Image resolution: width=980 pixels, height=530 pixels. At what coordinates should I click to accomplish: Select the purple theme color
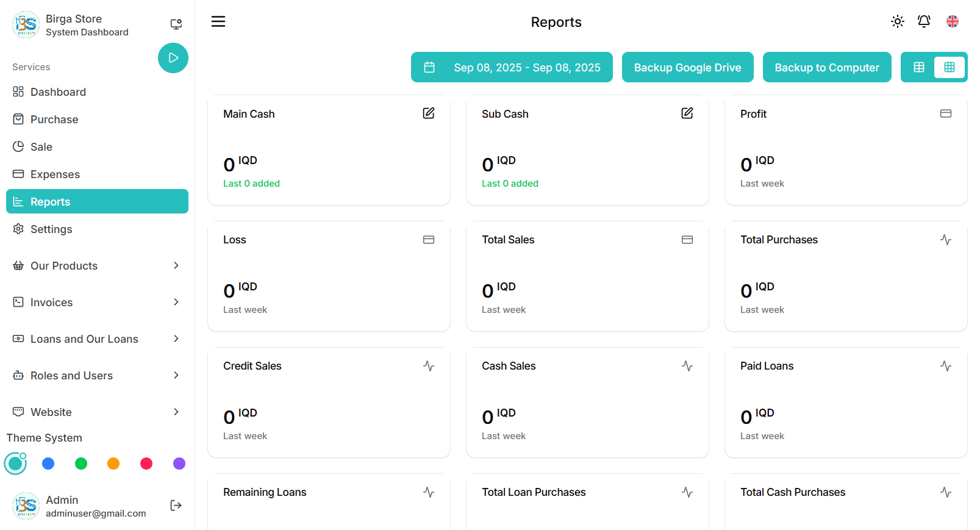click(179, 464)
